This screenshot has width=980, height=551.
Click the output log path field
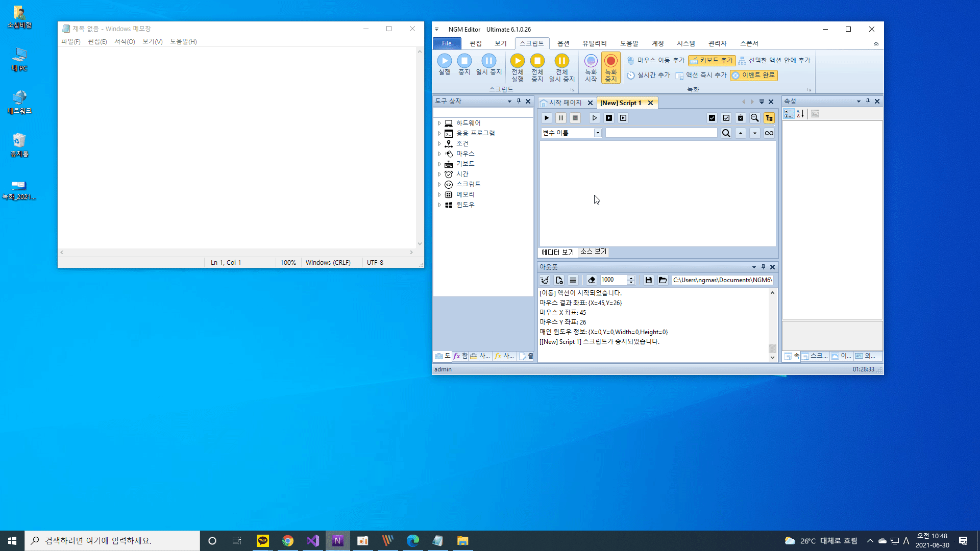(722, 280)
